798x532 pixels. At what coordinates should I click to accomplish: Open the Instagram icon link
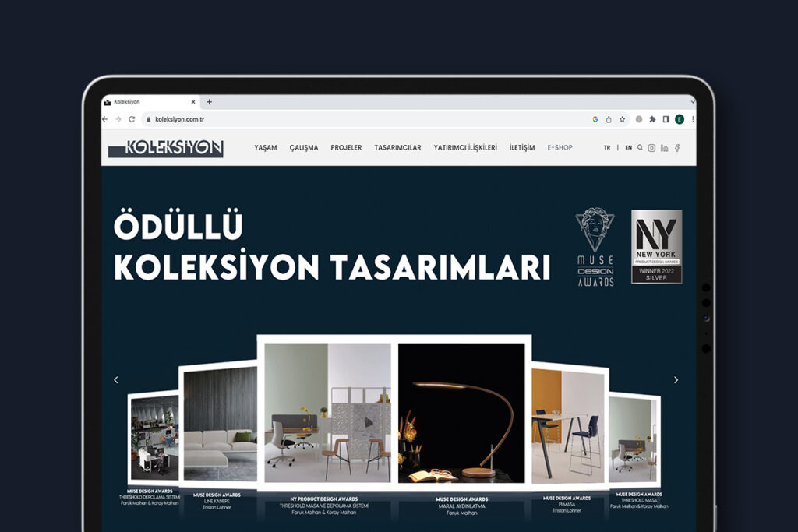(x=651, y=148)
